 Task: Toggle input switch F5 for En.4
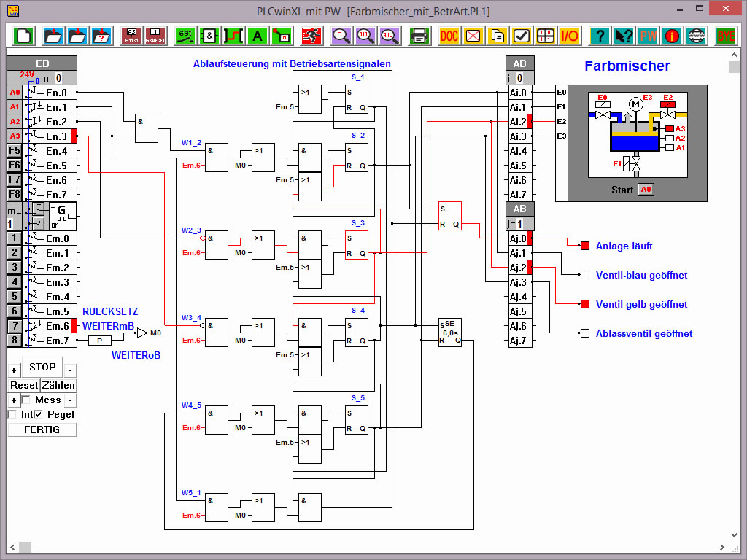click(15, 151)
